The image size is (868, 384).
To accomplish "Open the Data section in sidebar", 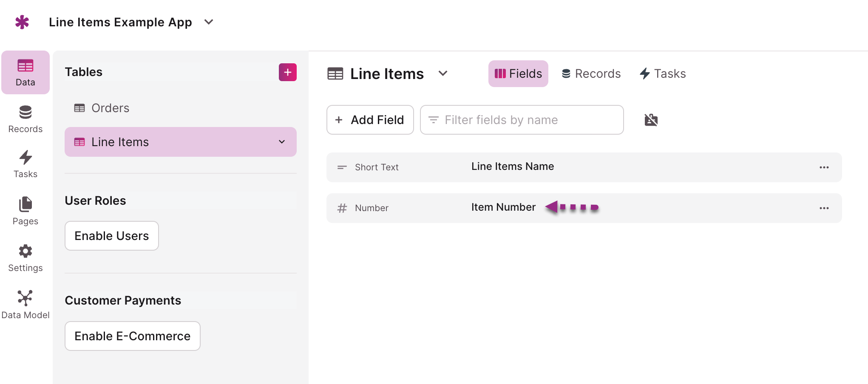I will click(x=26, y=73).
